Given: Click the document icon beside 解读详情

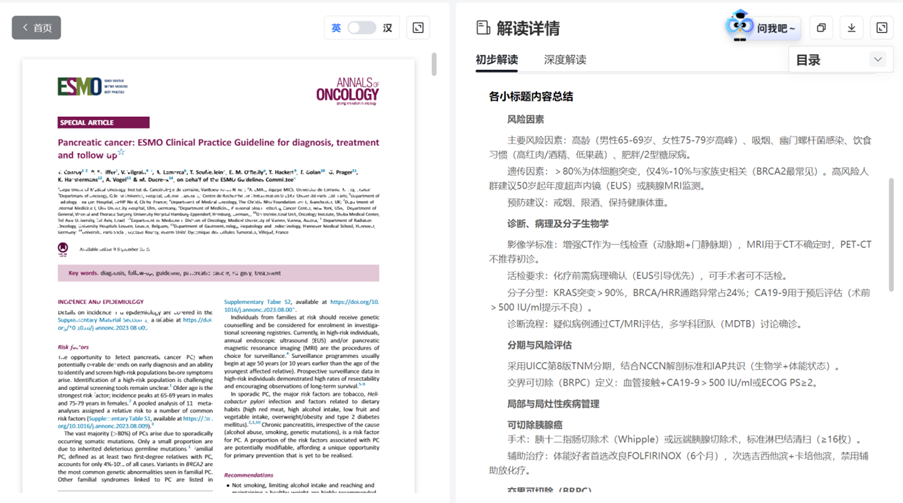Looking at the screenshot, I should point(483,28).
